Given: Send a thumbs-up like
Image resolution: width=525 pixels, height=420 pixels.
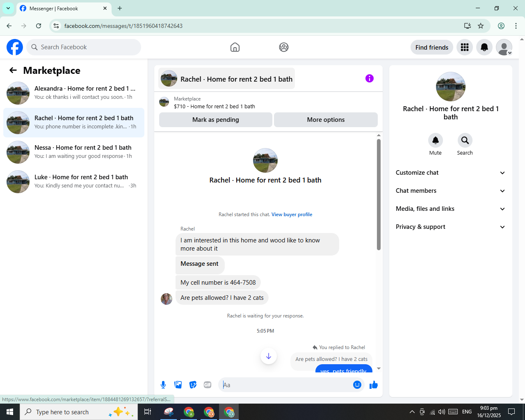Looking at the screenshot, I should point(374,385).
